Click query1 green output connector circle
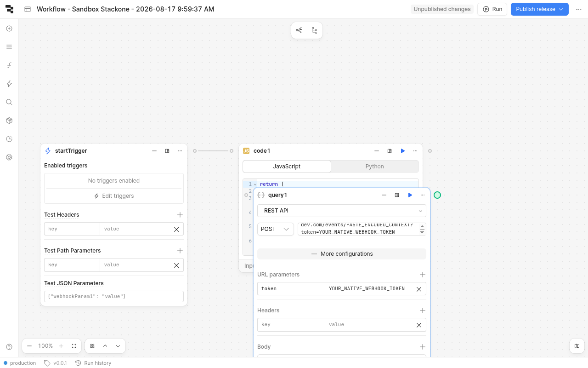Screen dimensions: 588x368 pyautogui.click(x=437, y=195)
